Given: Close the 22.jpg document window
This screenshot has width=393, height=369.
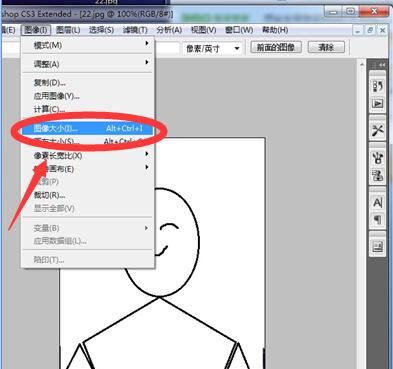Looking at the screenshot, I should point(383,31).
